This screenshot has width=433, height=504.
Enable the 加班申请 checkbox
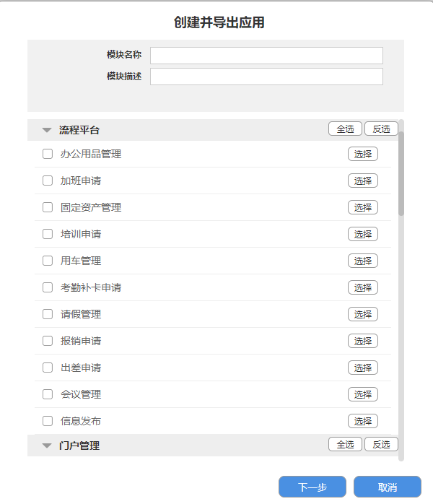48,181
